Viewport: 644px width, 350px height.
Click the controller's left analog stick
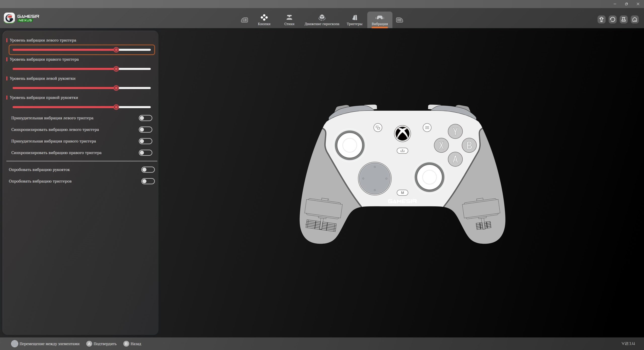coord(349,145)
